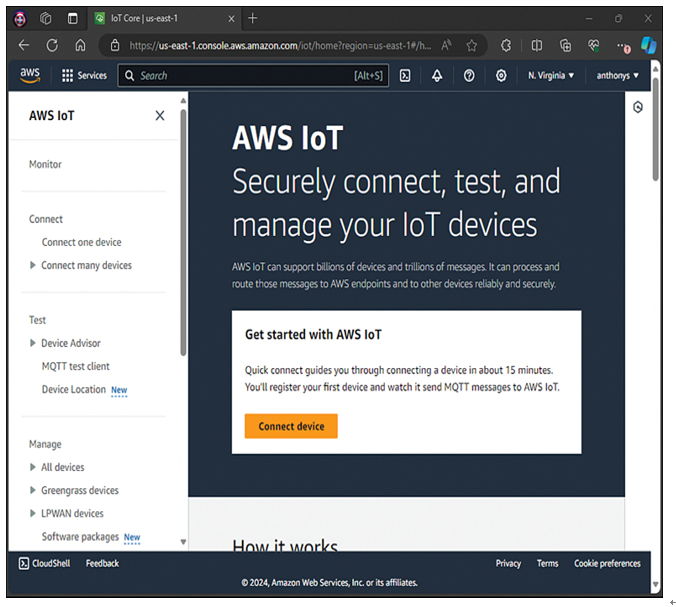Open the browser collections icon
Image resolution: width=676 pixels, height=607 pixels.
[x=565, y=45]
